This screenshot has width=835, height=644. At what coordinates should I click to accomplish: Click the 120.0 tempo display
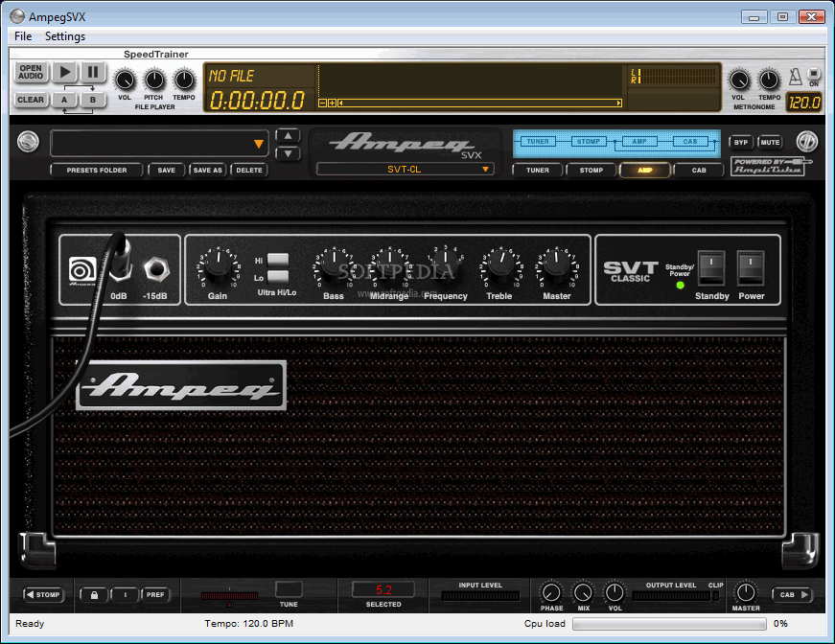tap(804, 103)
